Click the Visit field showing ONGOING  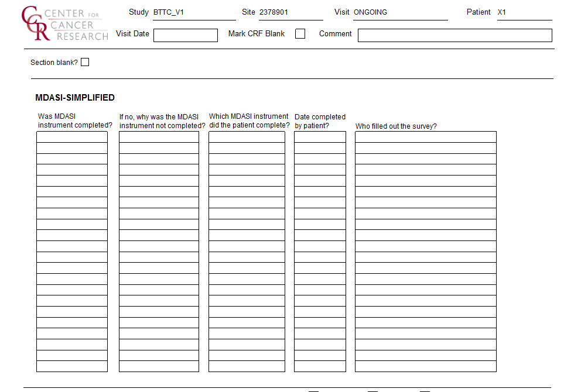coord(399,12)
